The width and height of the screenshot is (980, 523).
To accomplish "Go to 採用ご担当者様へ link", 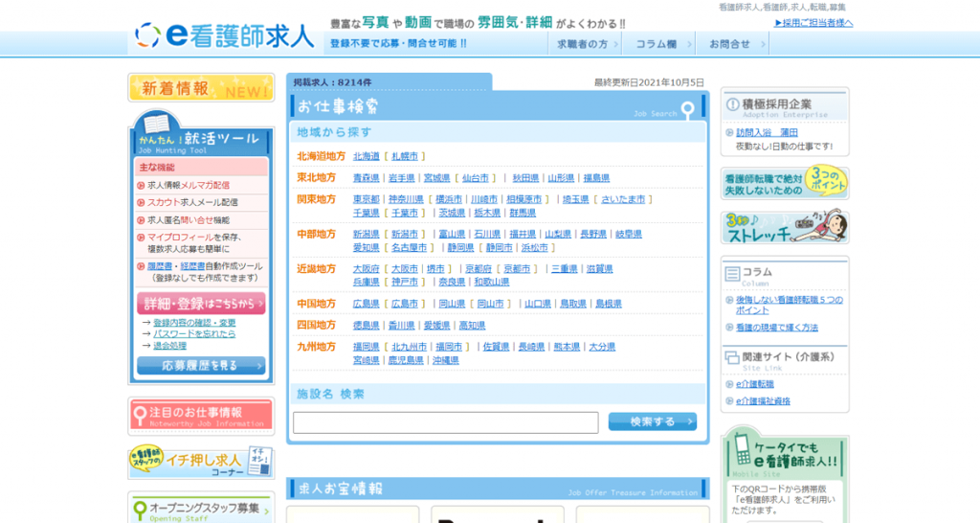I will [813, 23].
